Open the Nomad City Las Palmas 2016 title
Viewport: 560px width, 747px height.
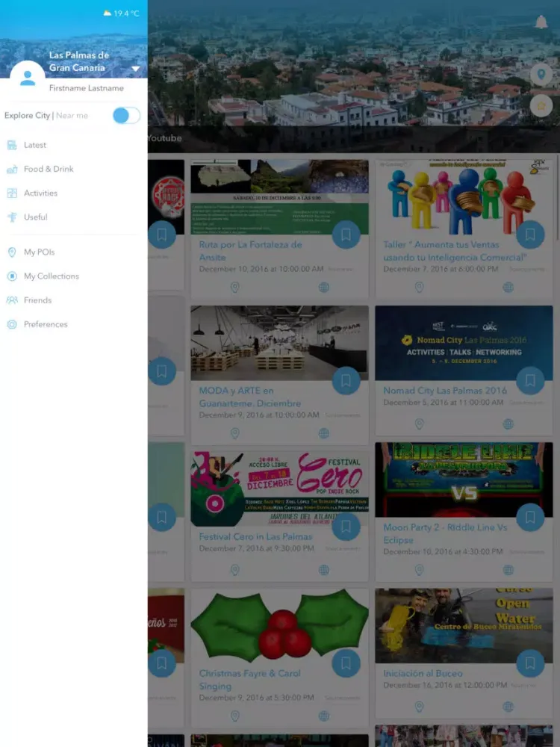tap(445, 391)
